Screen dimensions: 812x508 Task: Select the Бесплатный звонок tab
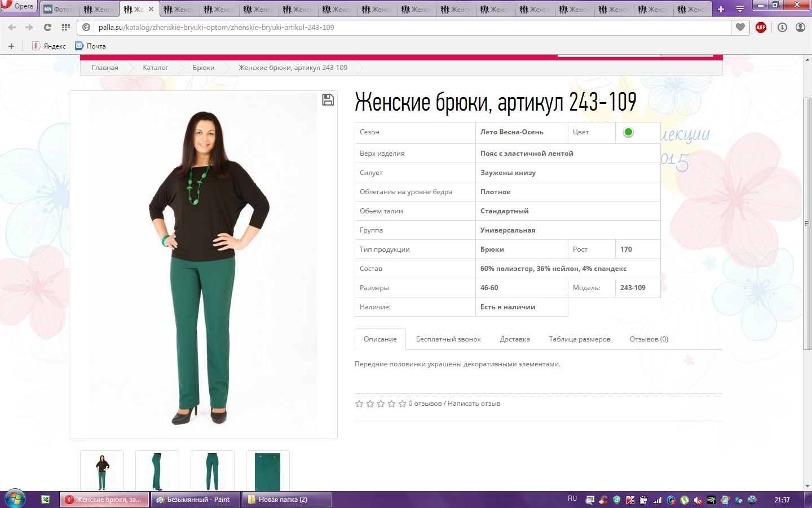(x=448, y=339)
